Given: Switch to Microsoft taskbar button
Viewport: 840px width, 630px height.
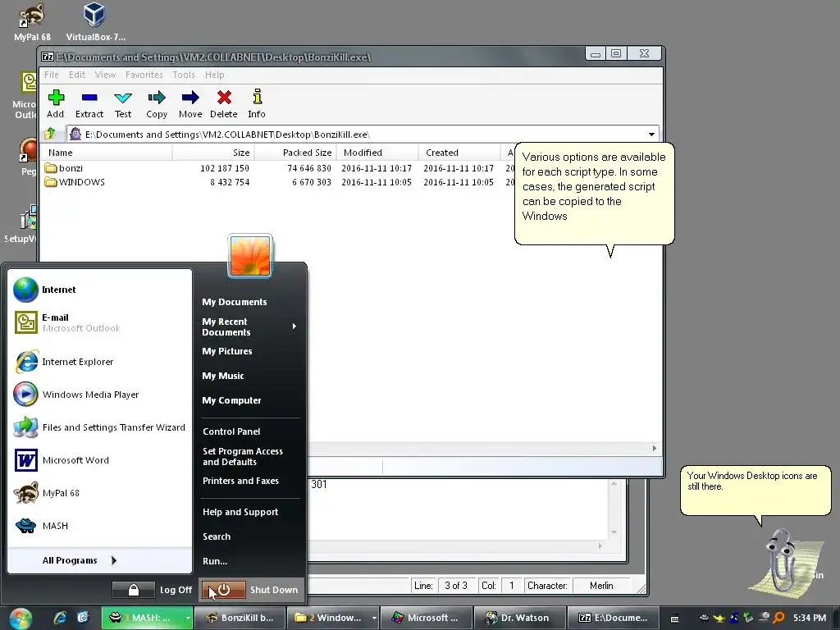Looking at the screenshot, I should (x=426, y=619).
